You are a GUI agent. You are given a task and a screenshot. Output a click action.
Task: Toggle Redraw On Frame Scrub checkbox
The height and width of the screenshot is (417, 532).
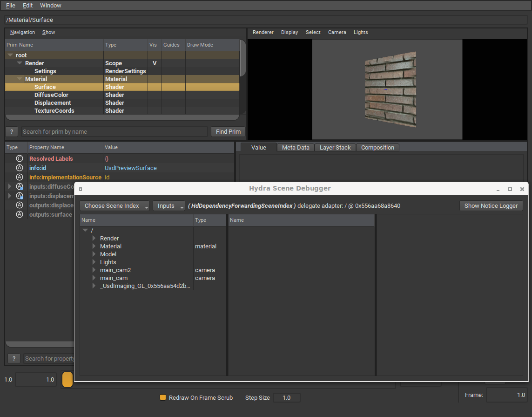(163, 397)
